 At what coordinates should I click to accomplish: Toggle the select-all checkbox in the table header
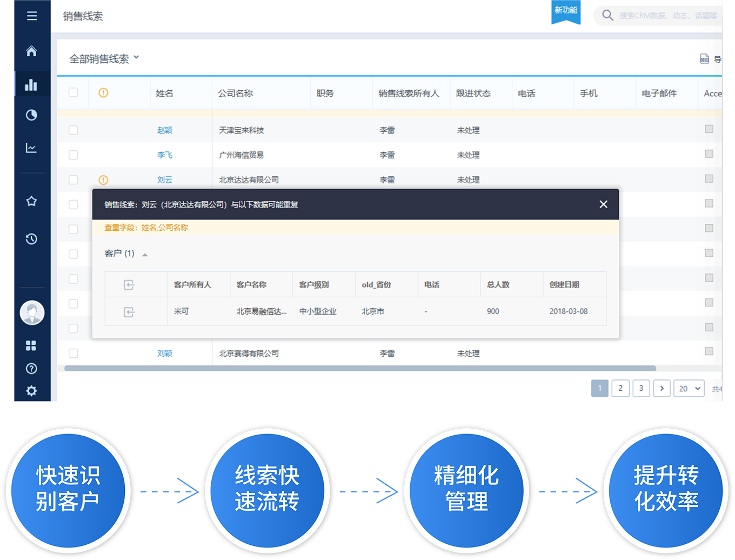tap(73, 92)
